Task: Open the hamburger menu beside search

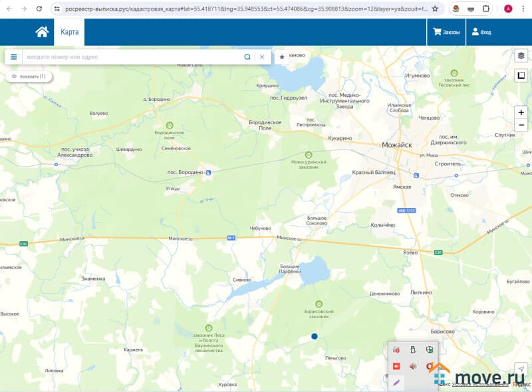Action: [13, 57]
